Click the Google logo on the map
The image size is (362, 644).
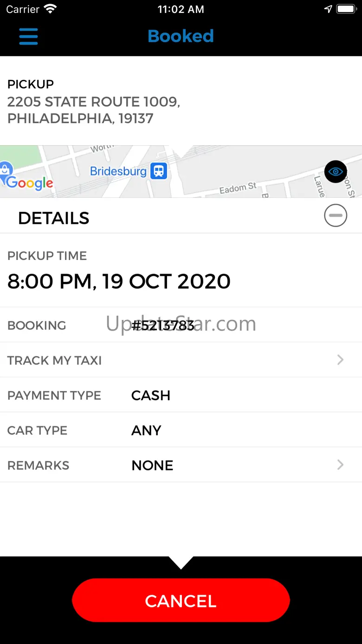point(30,183)
